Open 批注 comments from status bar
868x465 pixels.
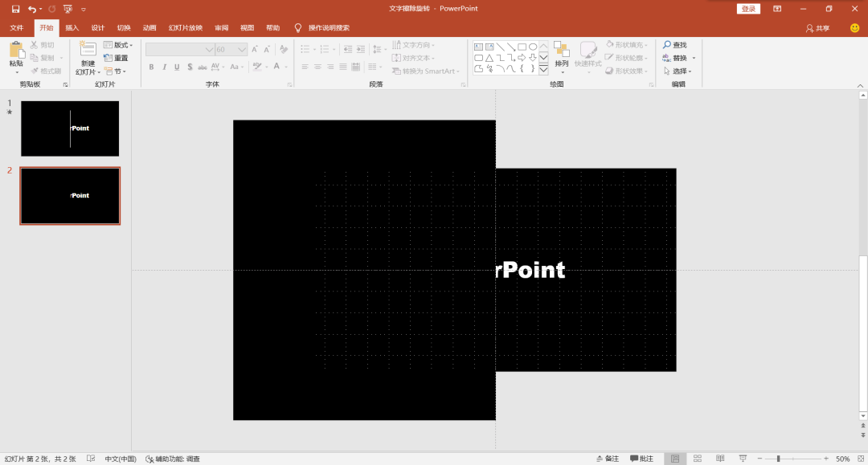click(x=641, y=459)
